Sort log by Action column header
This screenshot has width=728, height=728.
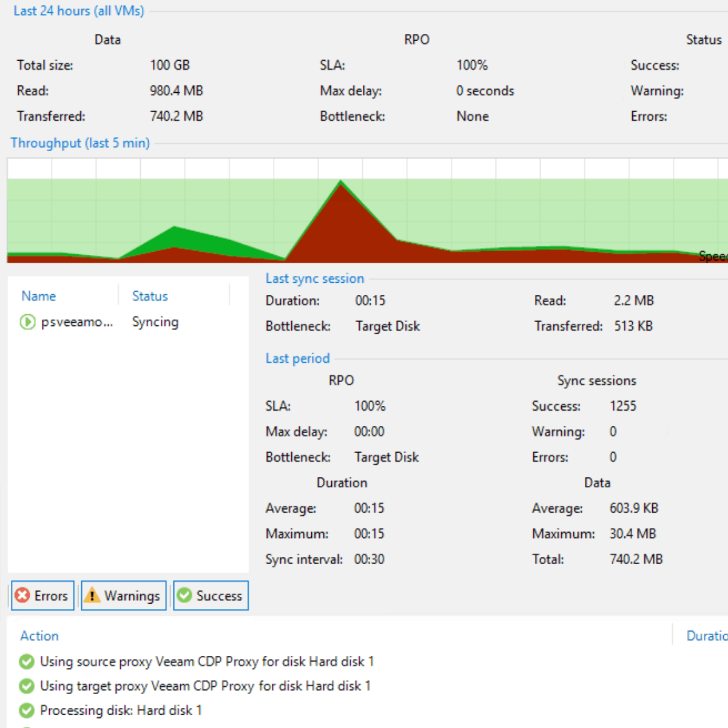pyautogui.click(x=39, y=636)
